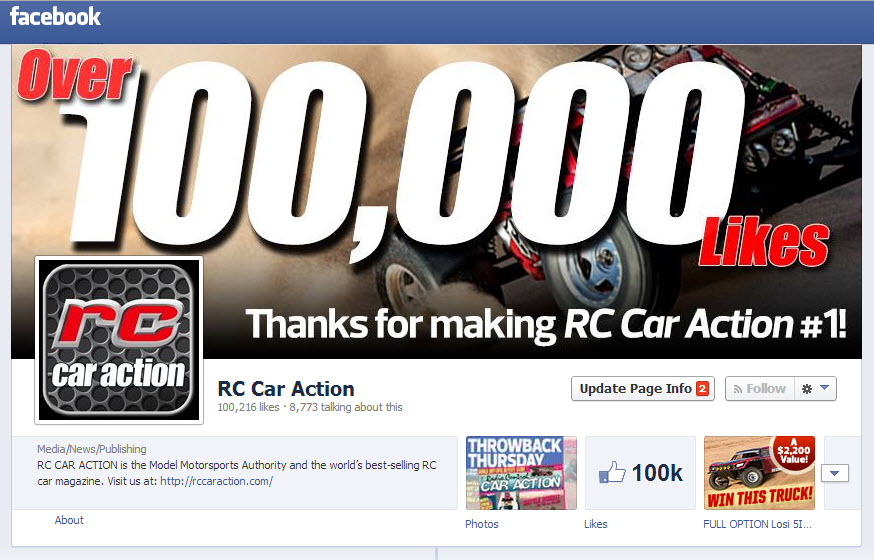The image size is (874, 560).
Task: Click the Photos label
Action: [482, 524]
